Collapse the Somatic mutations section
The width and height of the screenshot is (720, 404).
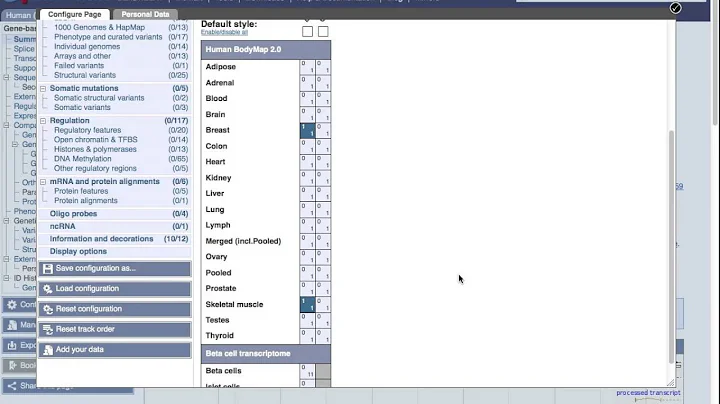tap(43, 89)
